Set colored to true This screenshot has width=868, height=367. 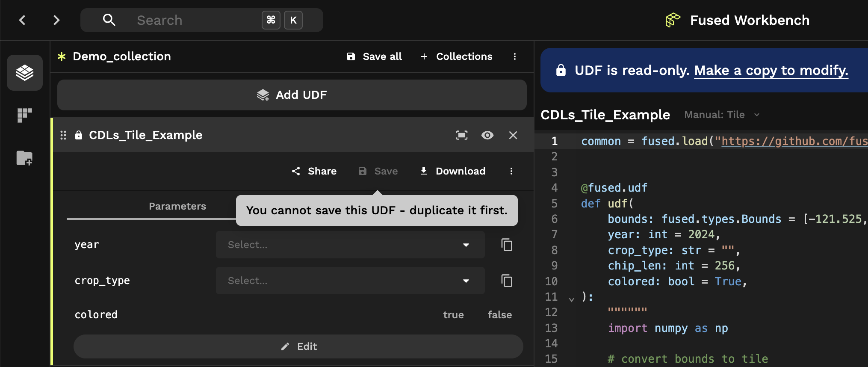coord(453,315)
